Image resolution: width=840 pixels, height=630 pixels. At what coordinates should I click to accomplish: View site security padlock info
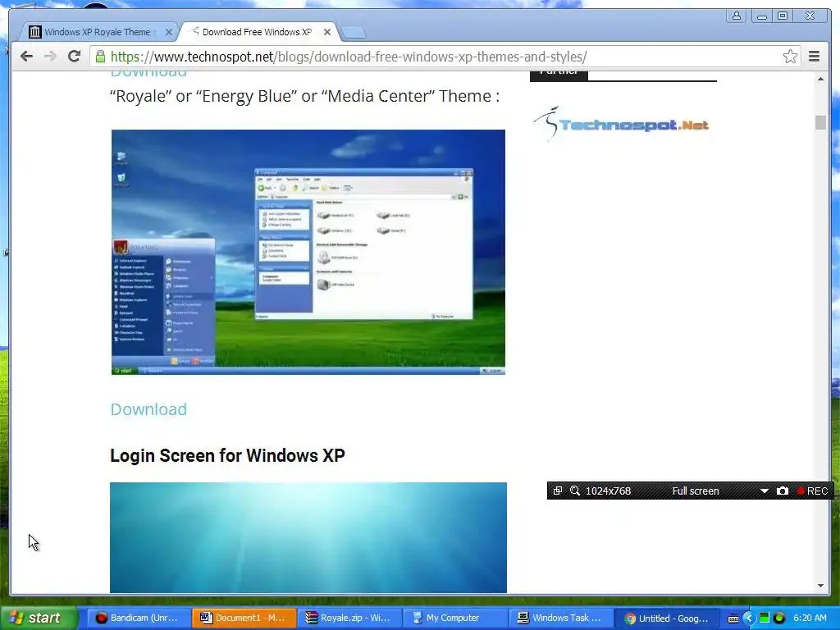tap(100, 57)
